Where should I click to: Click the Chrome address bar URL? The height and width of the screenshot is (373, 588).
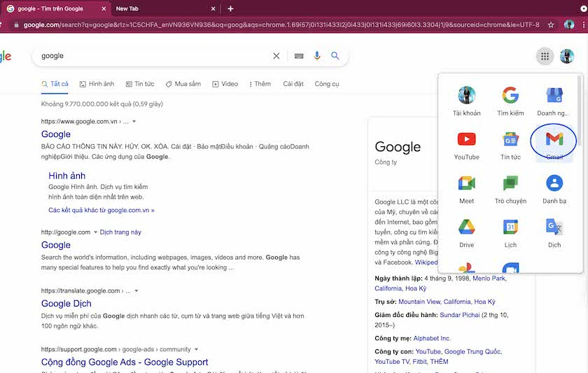(x=281, y=25)
